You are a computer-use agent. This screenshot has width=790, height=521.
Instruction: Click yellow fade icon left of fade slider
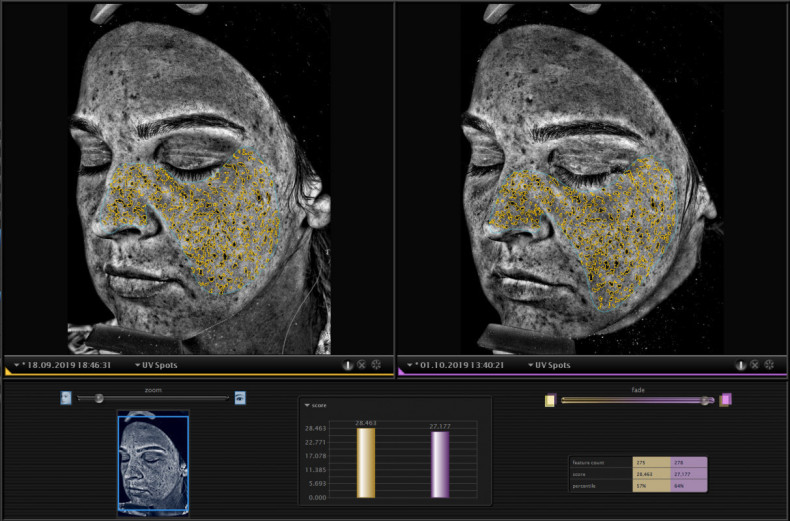[550, 400]
